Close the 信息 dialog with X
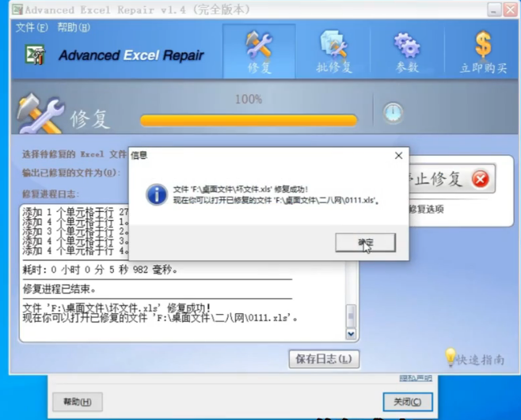The width and height of the screenshot is (521, 420). pyautogui.click(x=399, y=155)
